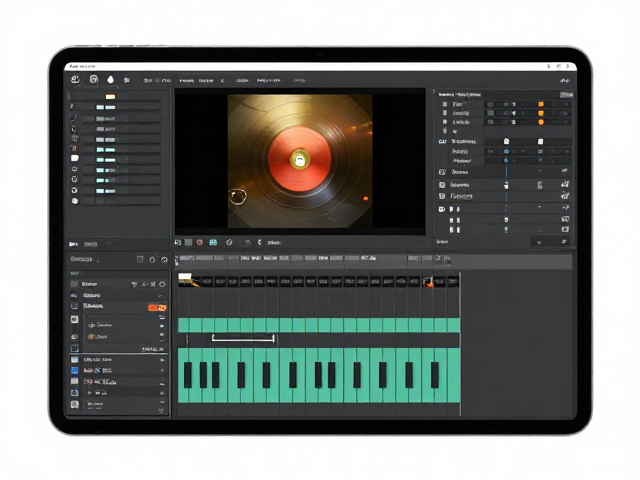Open the first text menu after toolbar icons
Screen dimensions: 640x480
[x=148, y=80]
